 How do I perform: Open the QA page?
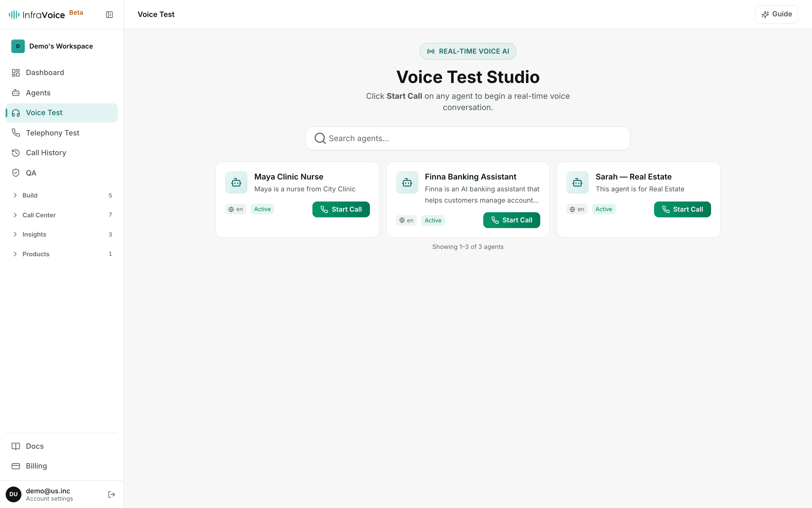tap(62, 173)
